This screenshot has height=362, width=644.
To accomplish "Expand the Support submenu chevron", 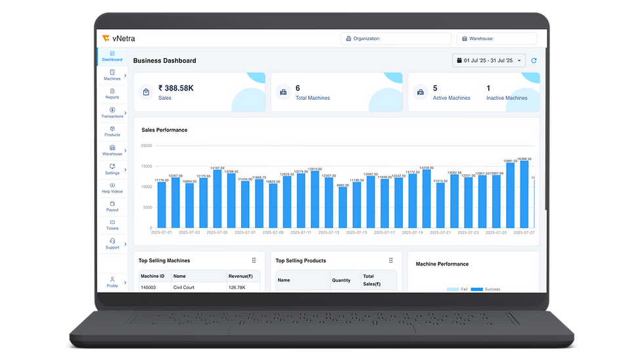I will pos(126,244).
